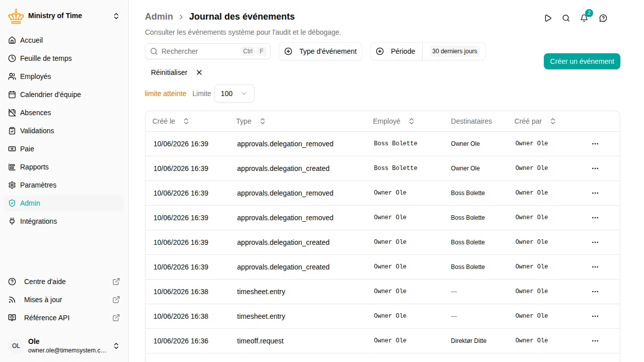644x362 pixels.
Task: Click the Paie sidebar icon
Action: tap(12, 149)
